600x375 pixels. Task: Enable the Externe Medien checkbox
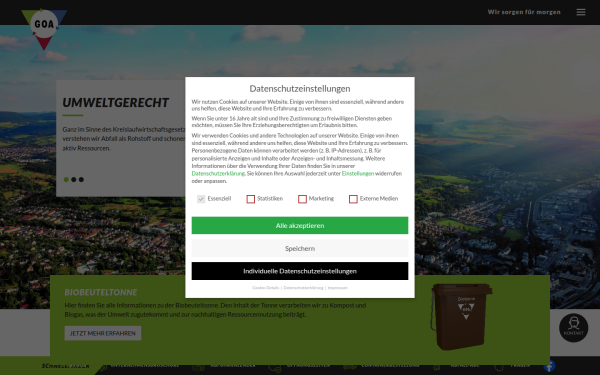[x=353, y=199]
